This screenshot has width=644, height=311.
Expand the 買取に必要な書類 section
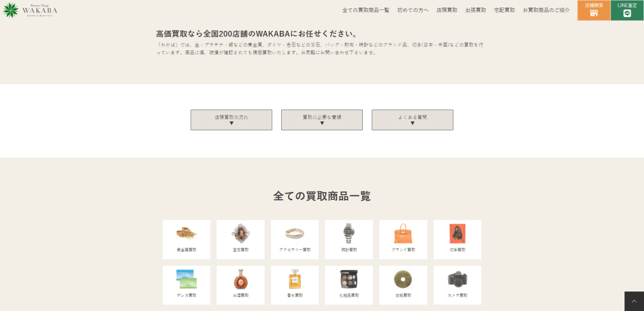(x=322, y=120)
